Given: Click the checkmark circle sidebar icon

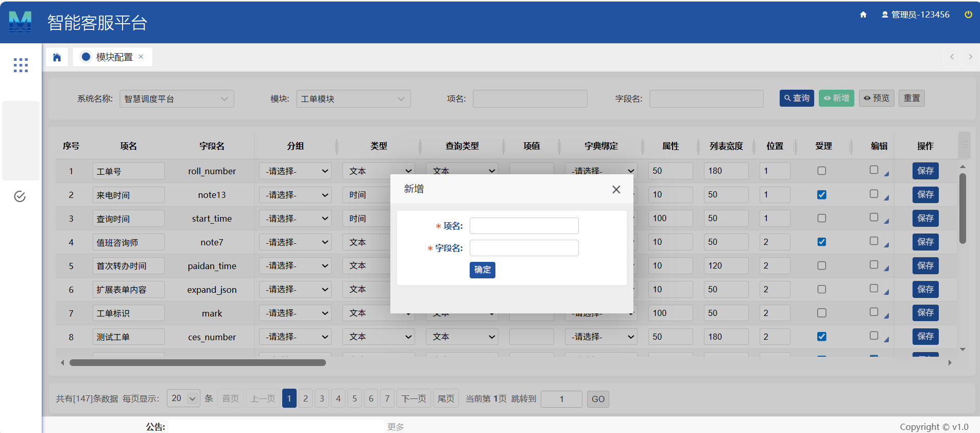Looking at the screenshot, I should pyautogui.click(x=20, y=196).
